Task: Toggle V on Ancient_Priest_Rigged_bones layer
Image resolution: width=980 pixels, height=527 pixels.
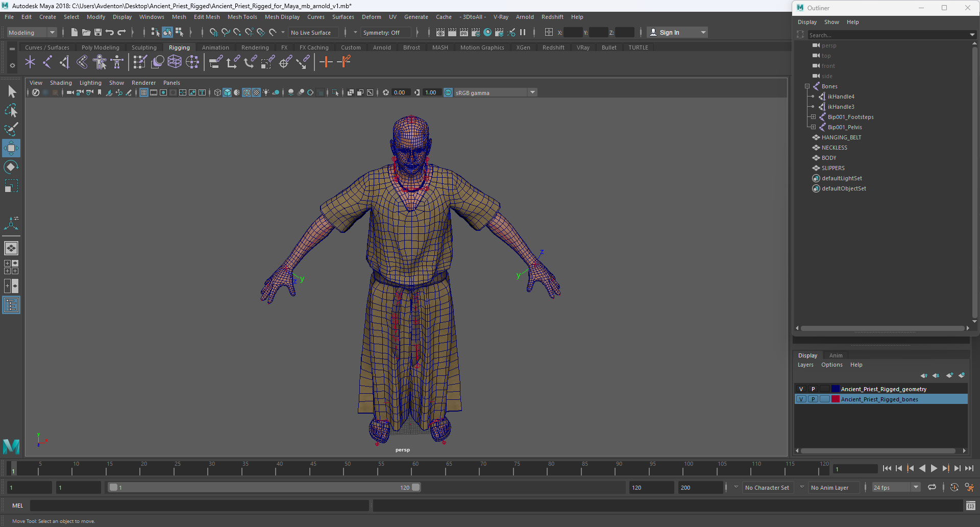Action: [x=801, y=399]
